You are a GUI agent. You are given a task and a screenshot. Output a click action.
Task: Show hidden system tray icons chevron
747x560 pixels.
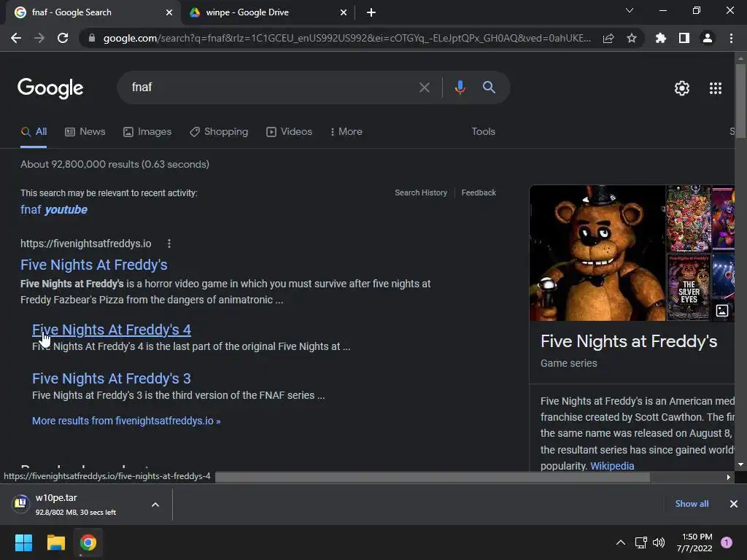coord(620,542)
